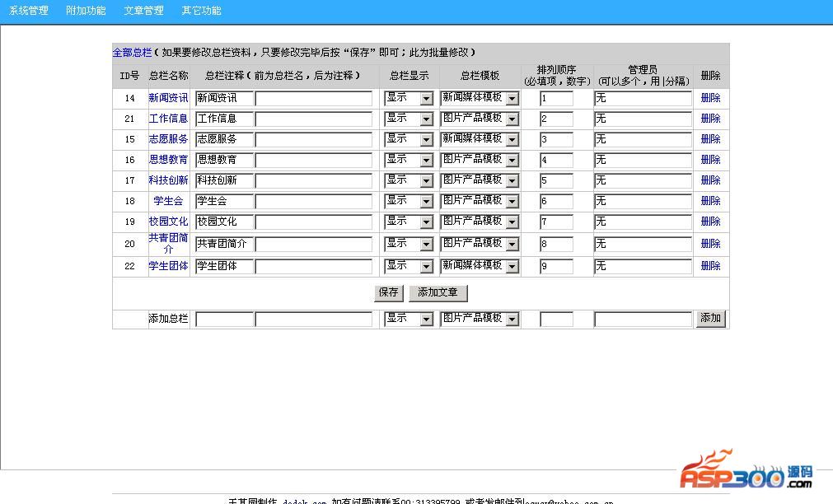Delete the 工作信息 column (ID 21)

(711, 119)
